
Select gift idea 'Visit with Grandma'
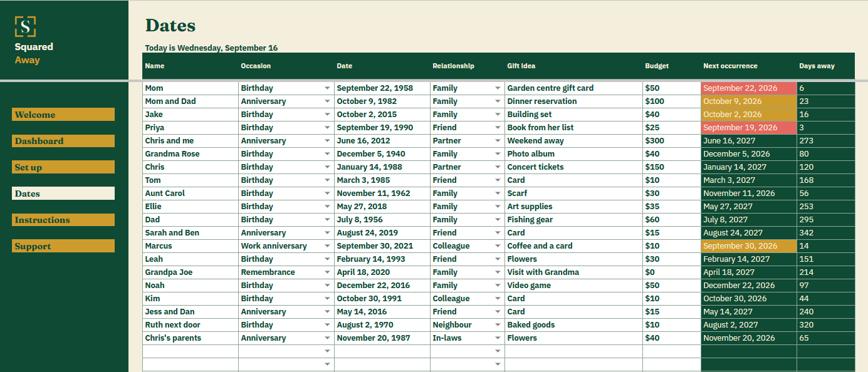tap(573, 272)
